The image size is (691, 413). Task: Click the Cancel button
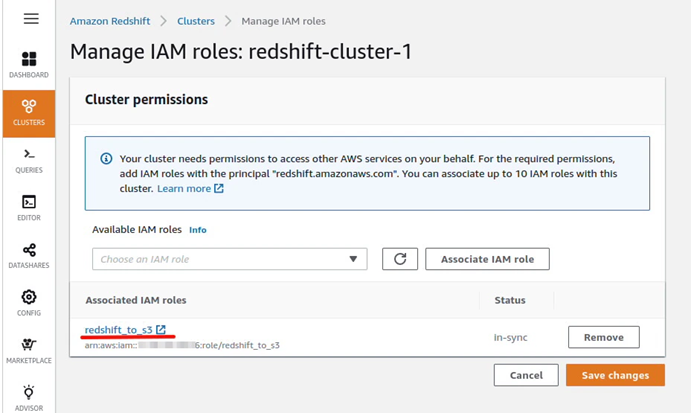[526, 375]
